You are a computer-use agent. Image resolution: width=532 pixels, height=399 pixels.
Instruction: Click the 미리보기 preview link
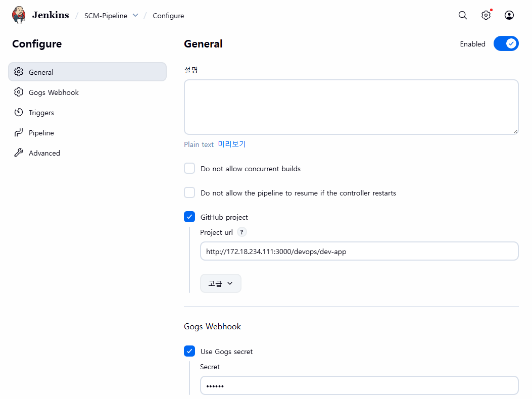(232, 144)
